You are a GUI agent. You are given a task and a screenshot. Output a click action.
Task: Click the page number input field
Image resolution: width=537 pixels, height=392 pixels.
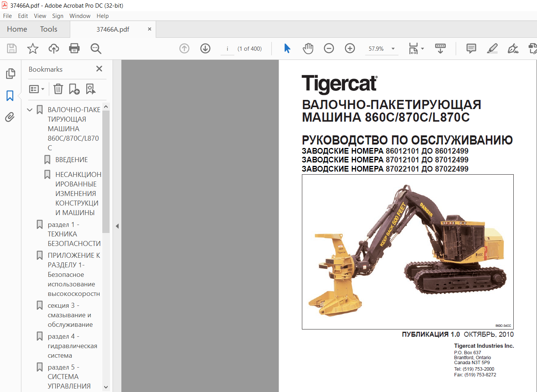coord(227,49)
